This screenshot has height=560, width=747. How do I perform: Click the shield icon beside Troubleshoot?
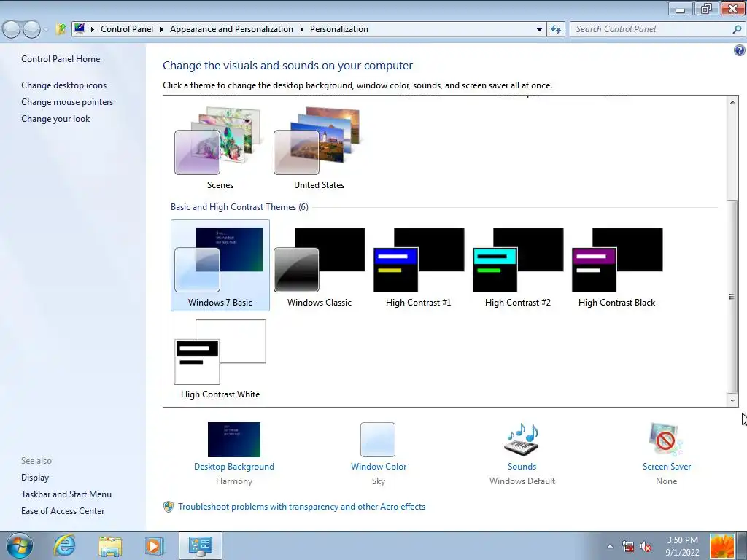169,507
